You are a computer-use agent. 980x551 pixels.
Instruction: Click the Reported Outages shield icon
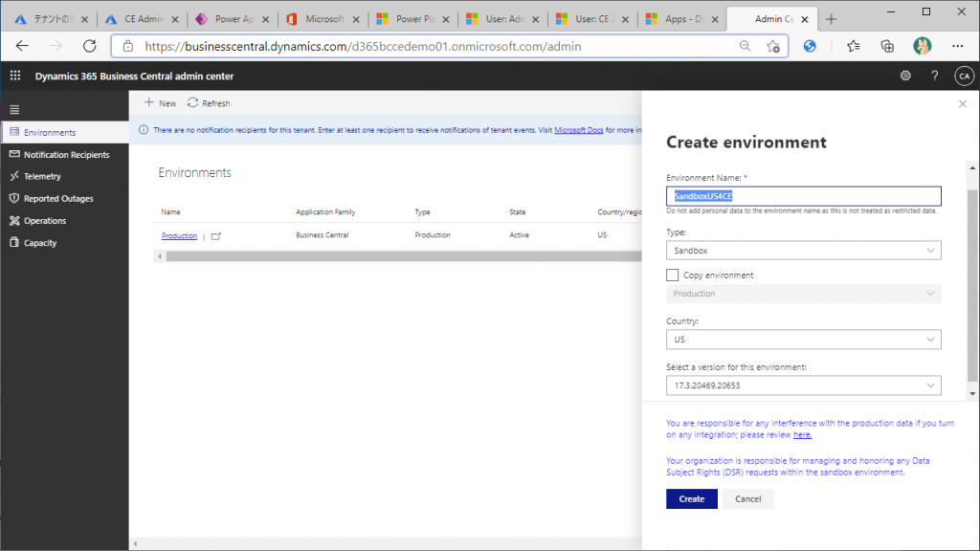coord(14,198)
